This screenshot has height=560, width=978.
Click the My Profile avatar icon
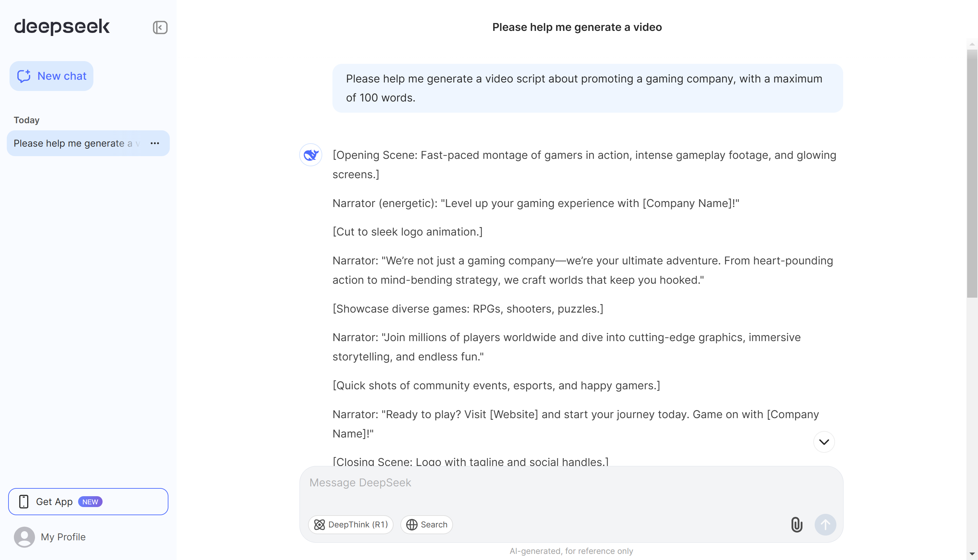tap(24, 537)
